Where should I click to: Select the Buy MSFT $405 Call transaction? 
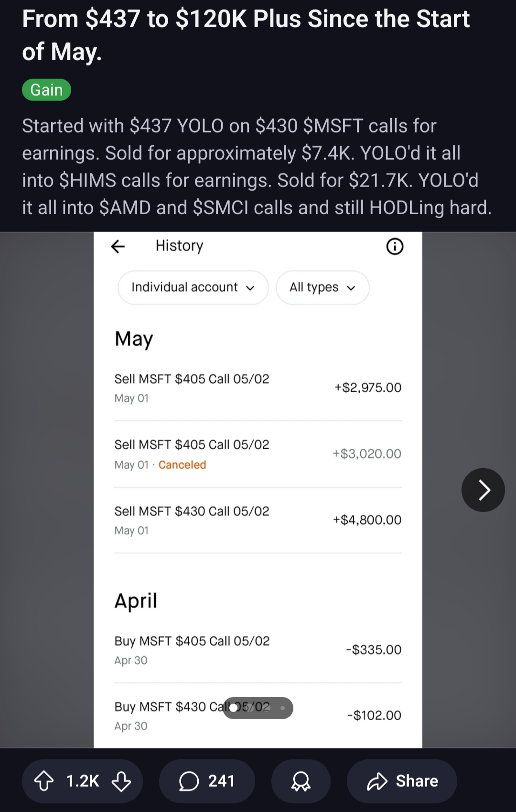click(258, 650)
